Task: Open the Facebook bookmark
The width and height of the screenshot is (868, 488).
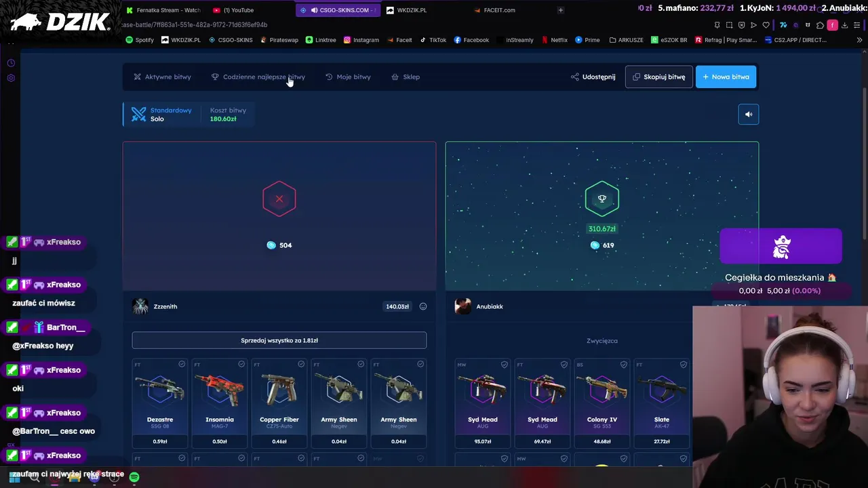Action: (x=471, y=40)
